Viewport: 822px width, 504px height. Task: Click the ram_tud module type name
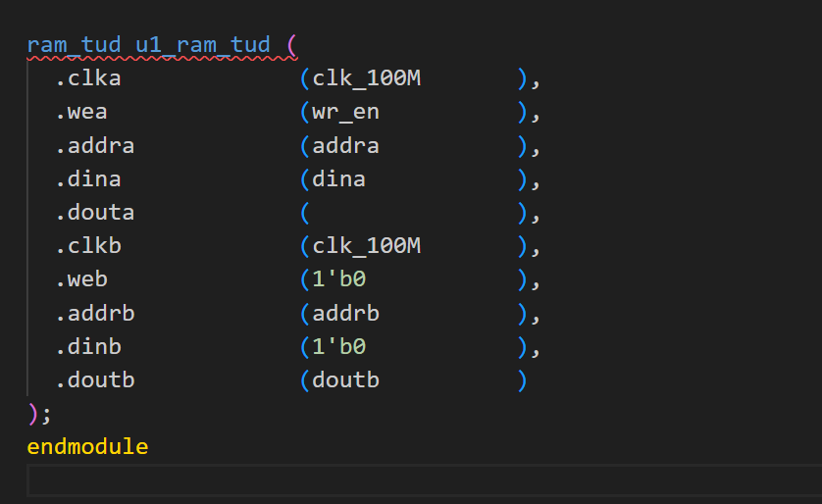74,45
